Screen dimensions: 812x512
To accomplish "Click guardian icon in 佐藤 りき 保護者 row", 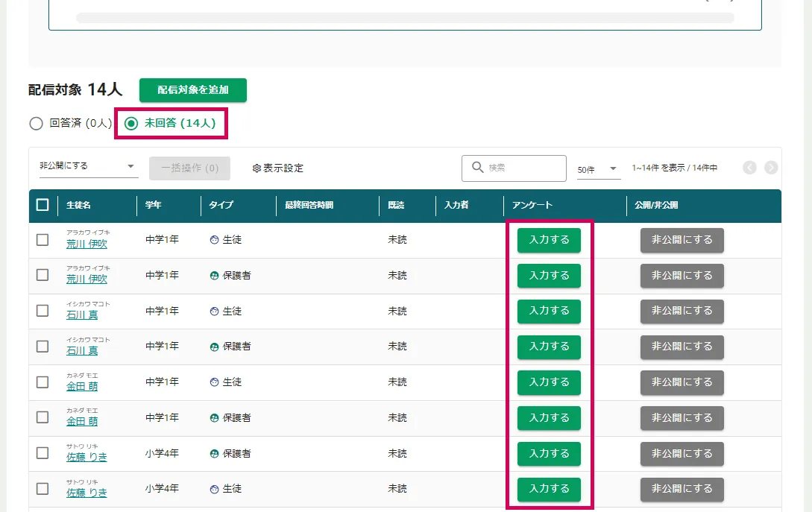I will point(215,453).
